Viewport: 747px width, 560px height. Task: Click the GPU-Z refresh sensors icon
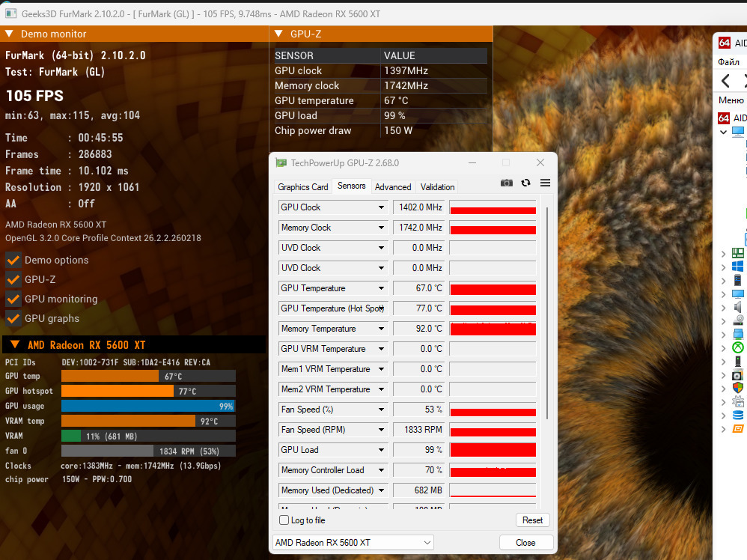click(526, 183)
